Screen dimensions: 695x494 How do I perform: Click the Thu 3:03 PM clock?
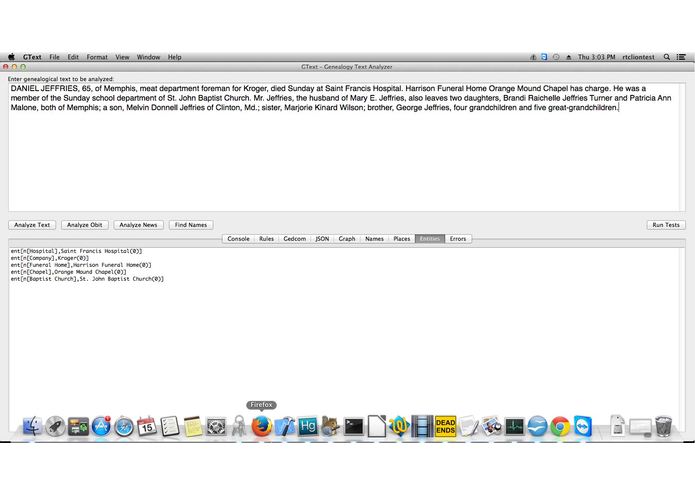coord(596,57)
